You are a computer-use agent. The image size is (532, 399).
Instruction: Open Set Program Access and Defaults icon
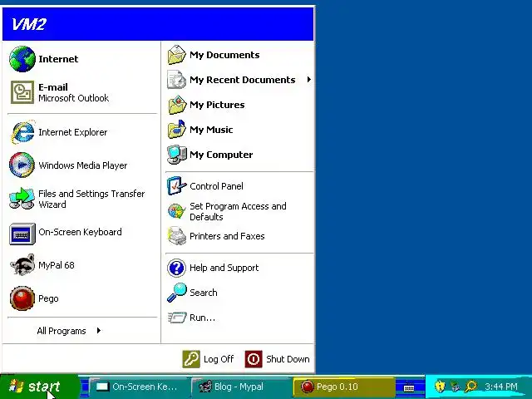tap(177, 211)
